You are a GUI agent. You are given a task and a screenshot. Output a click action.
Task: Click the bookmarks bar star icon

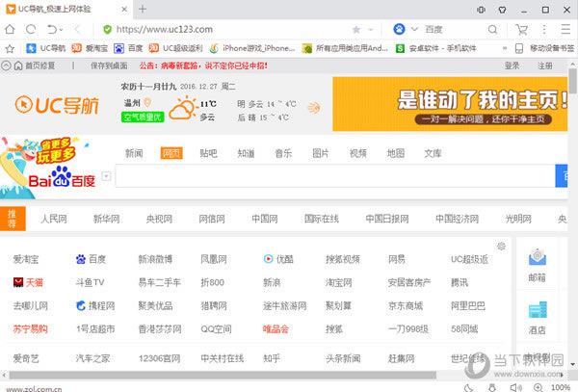(10, 48)
